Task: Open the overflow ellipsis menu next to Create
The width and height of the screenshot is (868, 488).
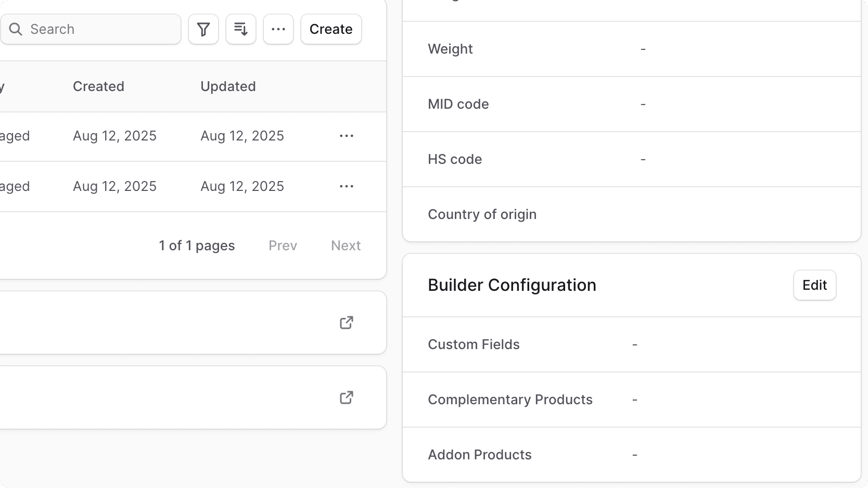Action: coord(278,29)
